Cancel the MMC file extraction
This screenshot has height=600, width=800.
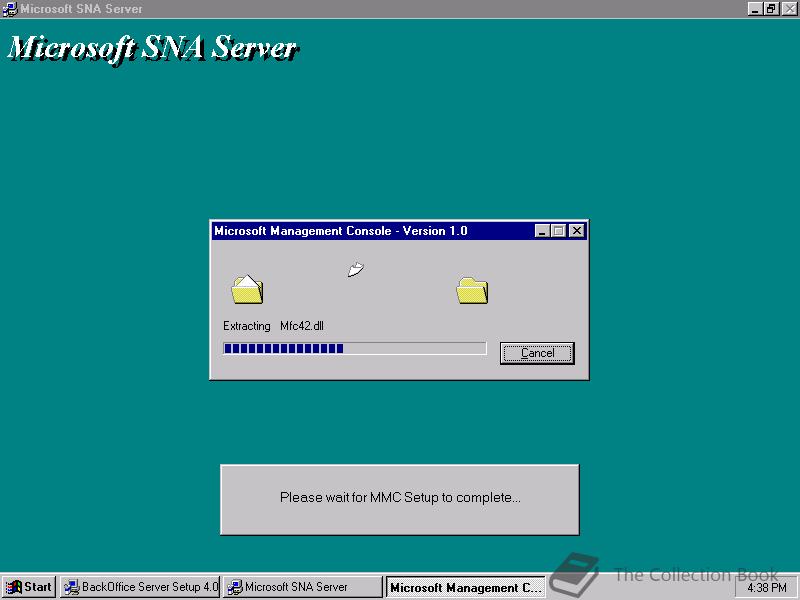[537, 353]
